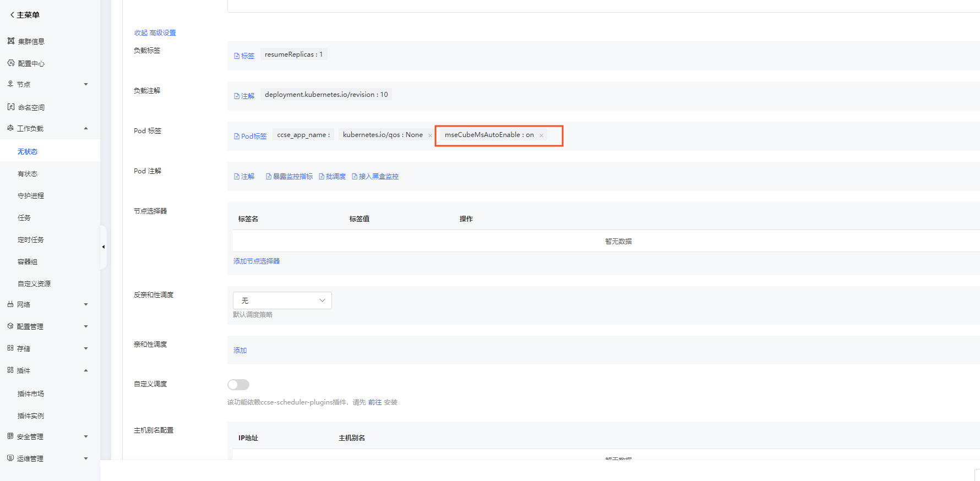Click the 集群信息 sidebar icon
This screenshot has height=481, width=980.
click(x=11, y=41)
